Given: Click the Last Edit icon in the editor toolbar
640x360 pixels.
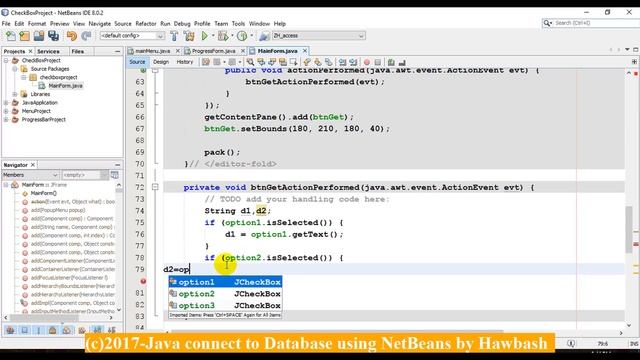Looking at the screenshot, I should [x=206, y=62].
